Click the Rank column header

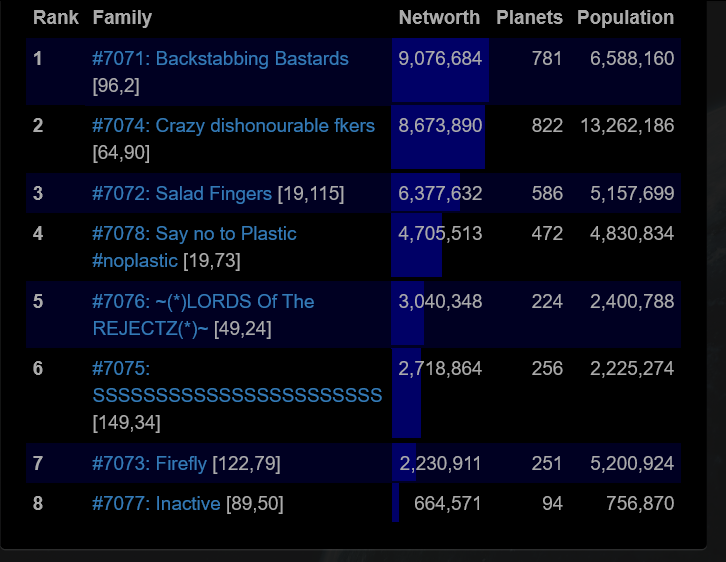click(56, 18)
